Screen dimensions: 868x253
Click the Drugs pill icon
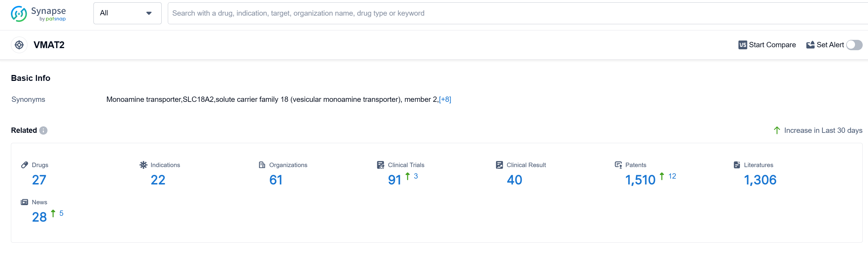[x=24, y=165]
